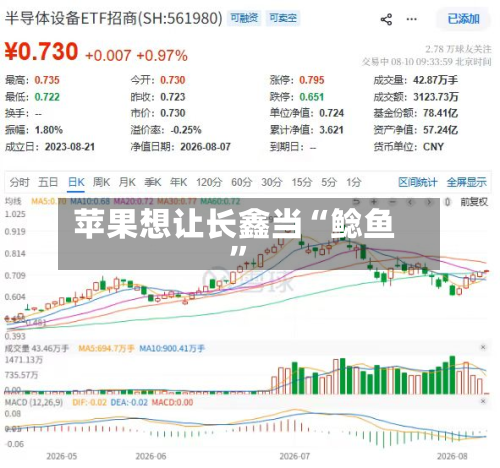
Task: Select the 日K chart tab
Action: coord(76,182)
